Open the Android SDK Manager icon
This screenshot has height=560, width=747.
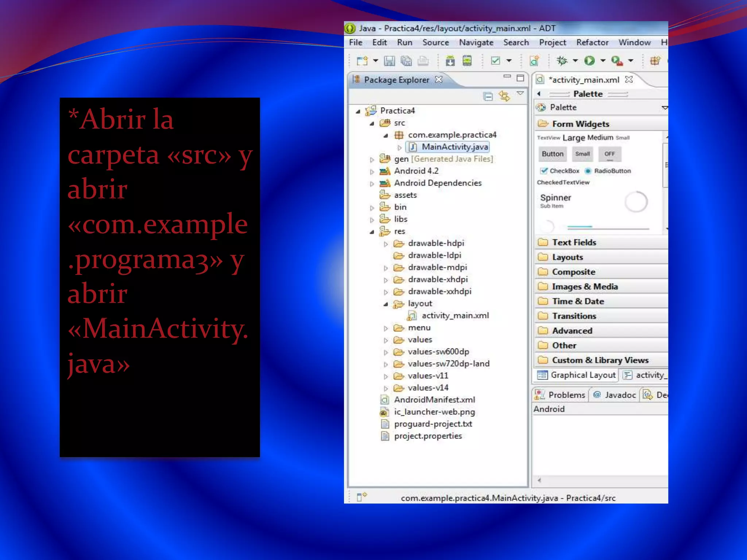[450, 61]
